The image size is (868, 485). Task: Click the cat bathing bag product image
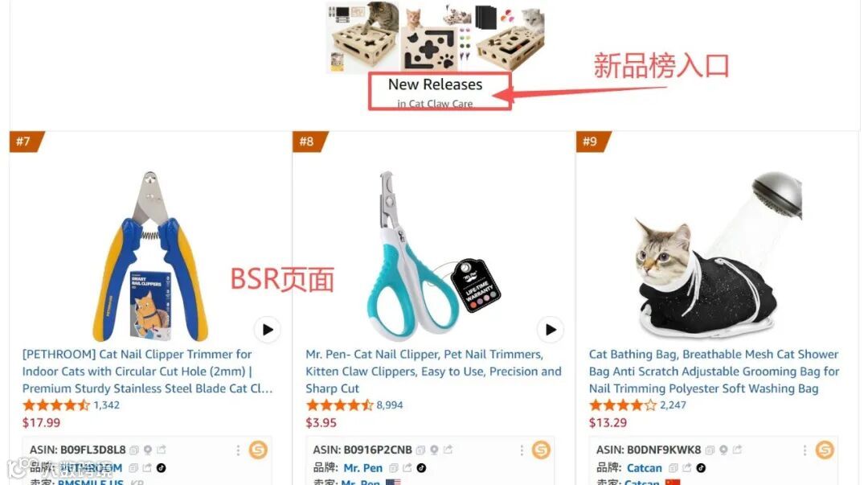pyautogui.click(x=718, y=255)
